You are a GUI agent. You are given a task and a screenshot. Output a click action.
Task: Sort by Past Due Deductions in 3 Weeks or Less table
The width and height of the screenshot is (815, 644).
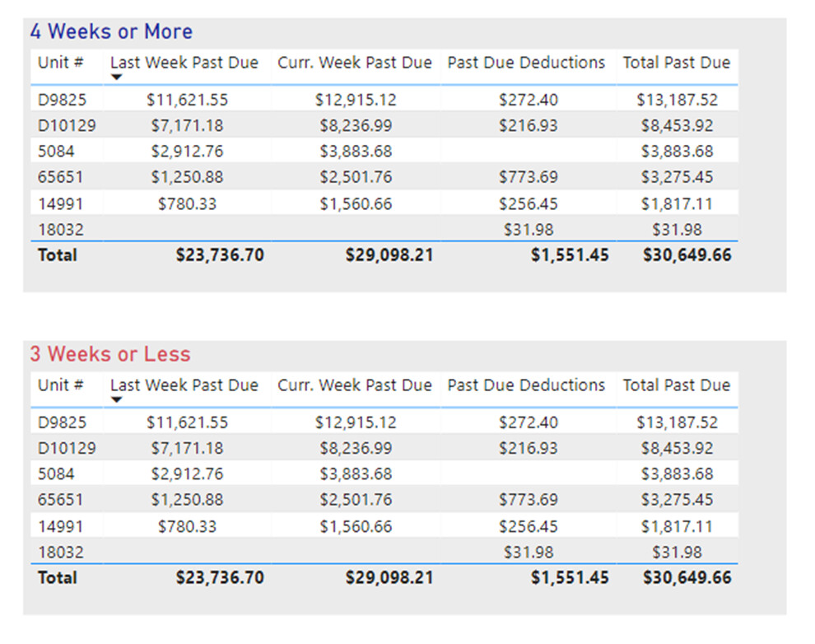click(526, 385)
